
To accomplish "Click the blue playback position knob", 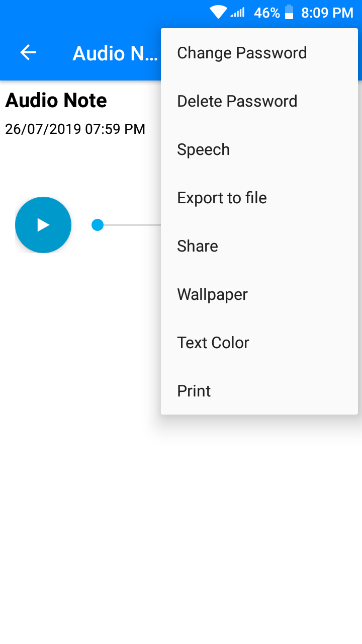I will click(x=98, y=225).
